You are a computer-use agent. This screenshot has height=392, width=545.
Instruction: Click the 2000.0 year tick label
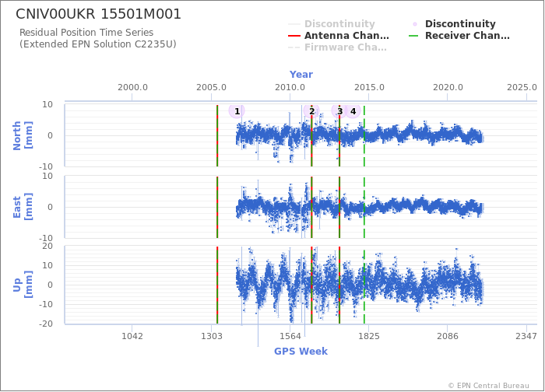coord(132,87)
